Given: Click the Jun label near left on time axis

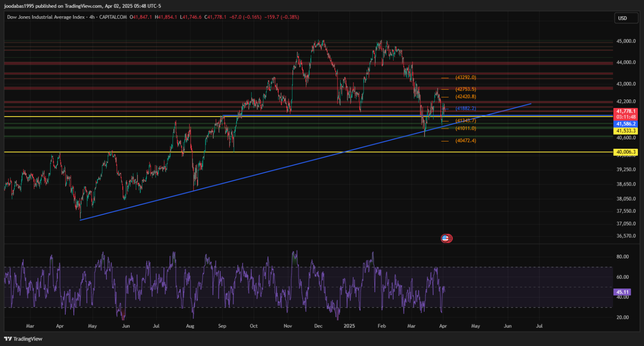Looking at the screenshot, I should click(x=126, y=326).
